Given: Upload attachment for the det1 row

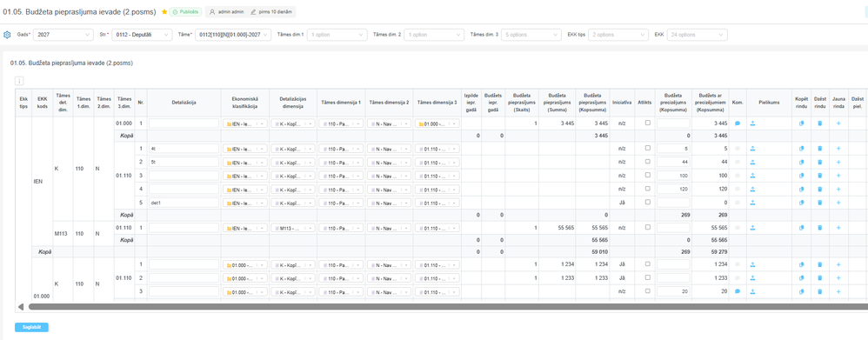Looking at the screenshot, I should click(x=753, y=203).
